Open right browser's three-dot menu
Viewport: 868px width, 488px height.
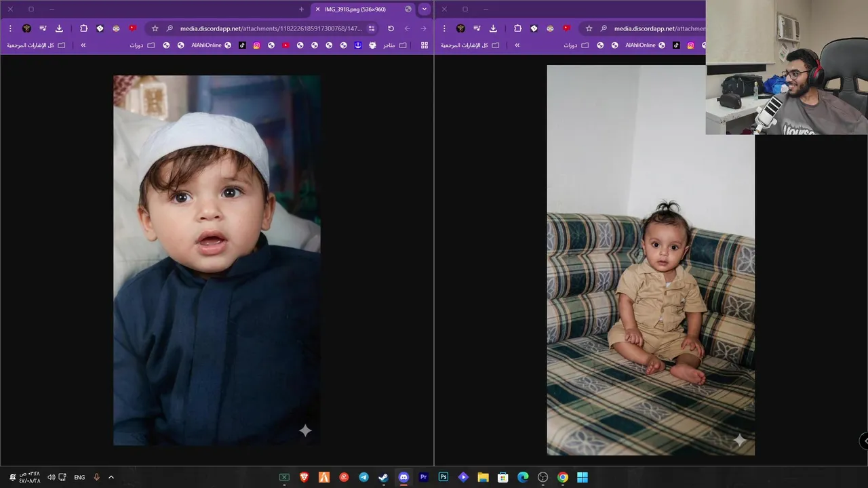[x=444, y=28]
